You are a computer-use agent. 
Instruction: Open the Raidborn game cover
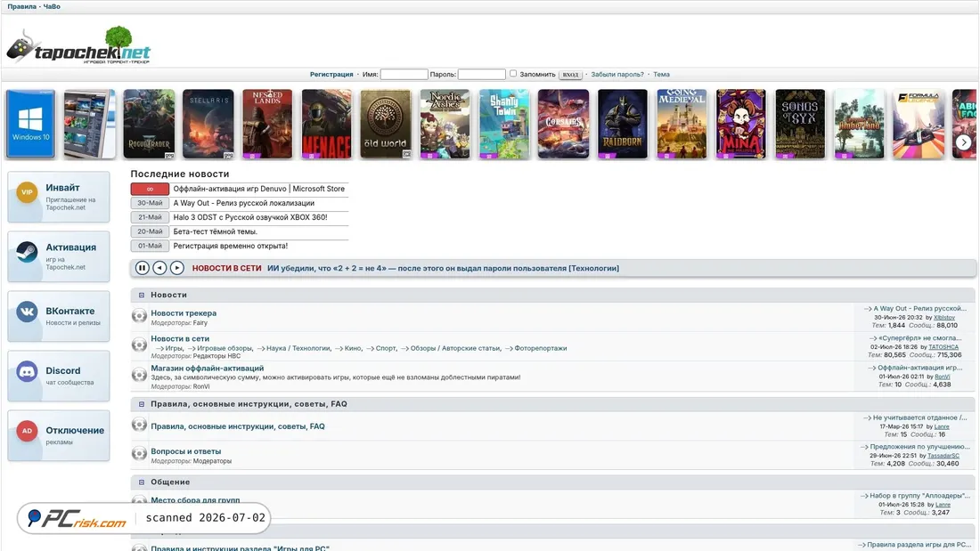623,124
